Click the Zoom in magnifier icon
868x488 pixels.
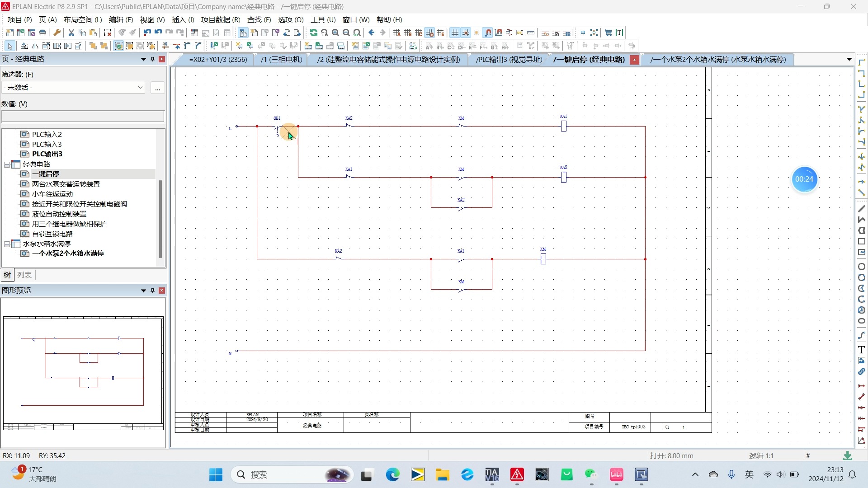[x=335, y=33]
